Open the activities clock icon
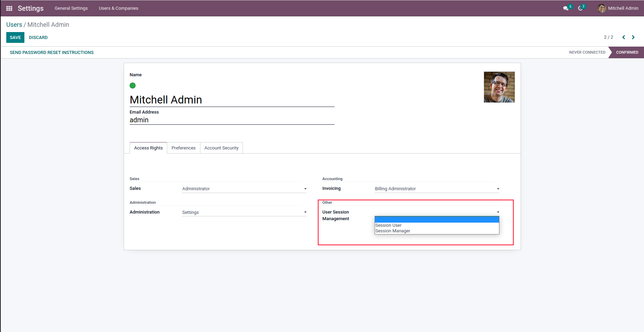 pos(580,8)
